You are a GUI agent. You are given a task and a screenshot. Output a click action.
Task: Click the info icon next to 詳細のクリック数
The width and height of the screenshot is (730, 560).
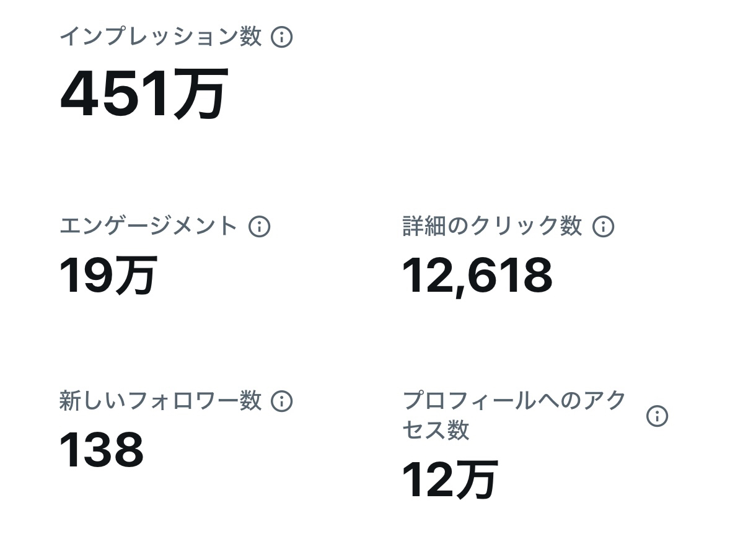603,227
